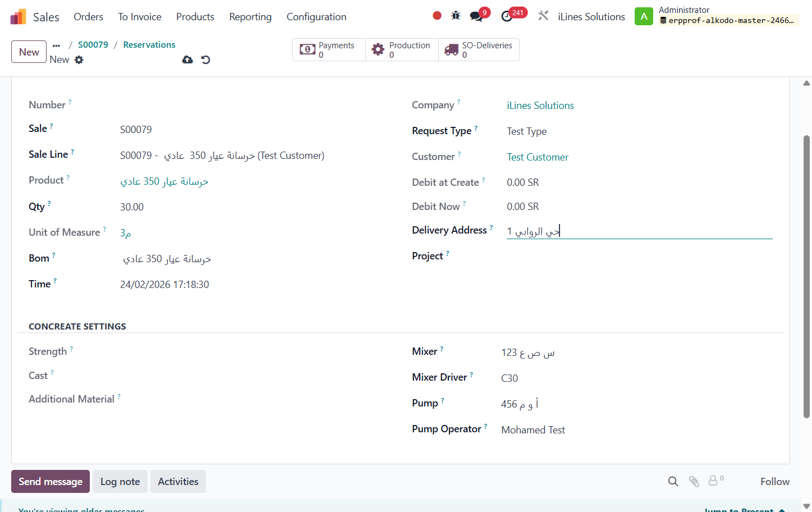Open the debug bug icon menu

456,16
